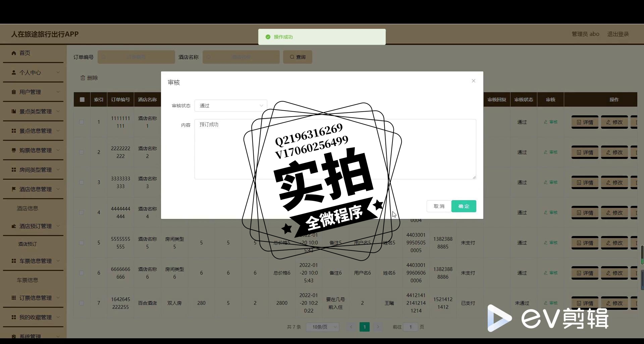Click 审核 link in row 7
This screenshot has height=344, width=644.
tap(551, 303)
